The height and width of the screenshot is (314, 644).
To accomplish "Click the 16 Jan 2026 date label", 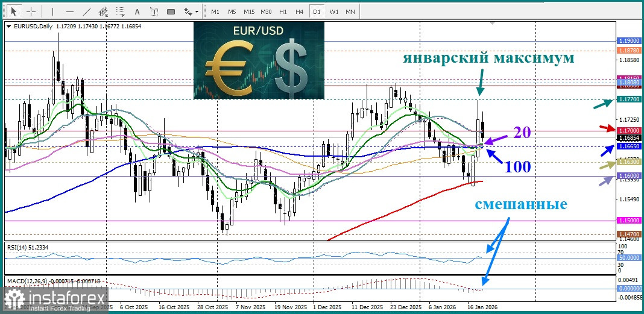I will point(482,307).
